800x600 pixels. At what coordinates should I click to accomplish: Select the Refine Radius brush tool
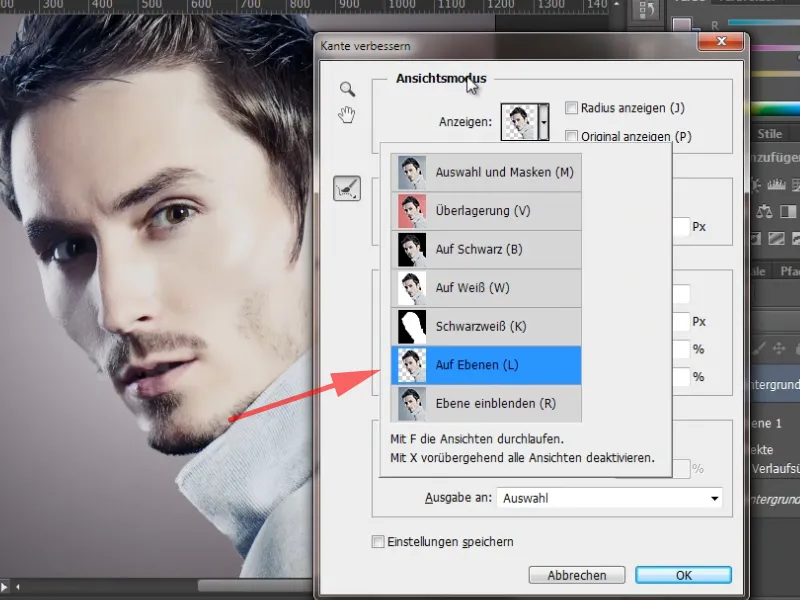coord(347,190)
